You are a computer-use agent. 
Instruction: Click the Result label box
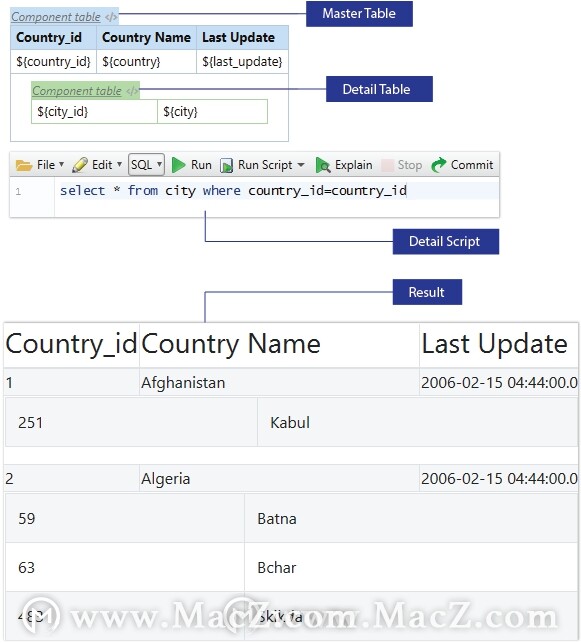coord(427,292)
